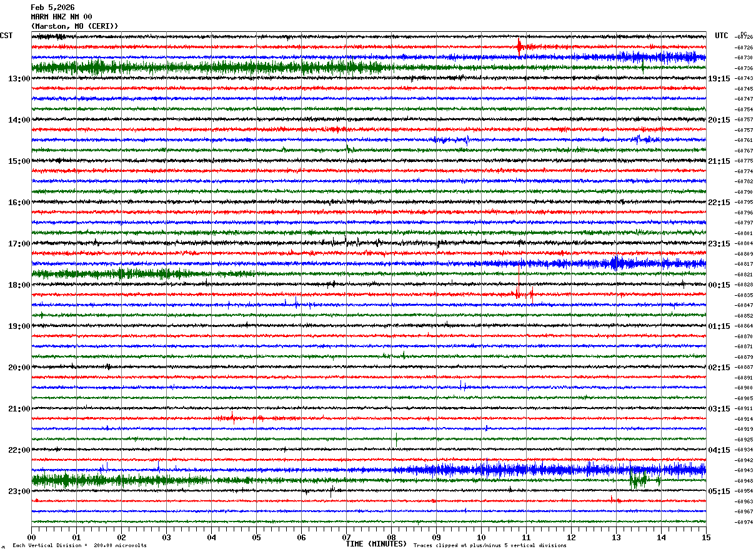Click the '01:15' UTC time label
The width and height of the screenshot is (756, 554).
[x=719, y=326]
